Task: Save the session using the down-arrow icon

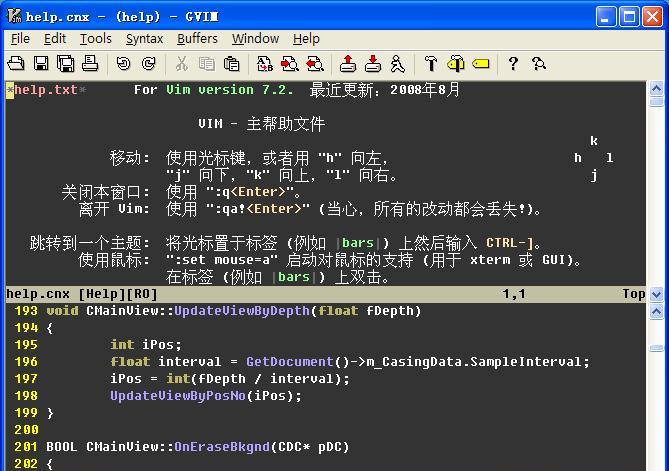Action: click(373, 64)
